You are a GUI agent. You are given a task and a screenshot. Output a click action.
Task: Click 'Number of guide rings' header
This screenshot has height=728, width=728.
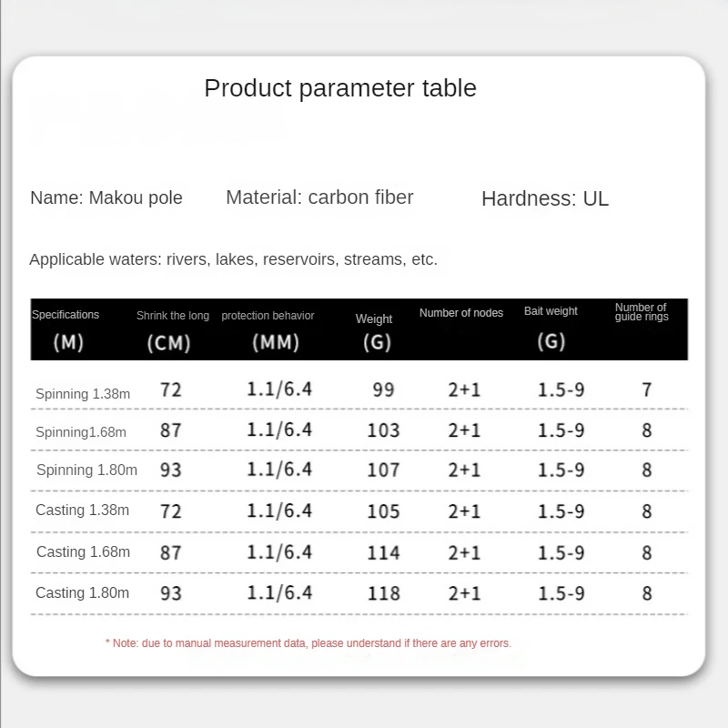pyautogui.click(x=642, y=312)
